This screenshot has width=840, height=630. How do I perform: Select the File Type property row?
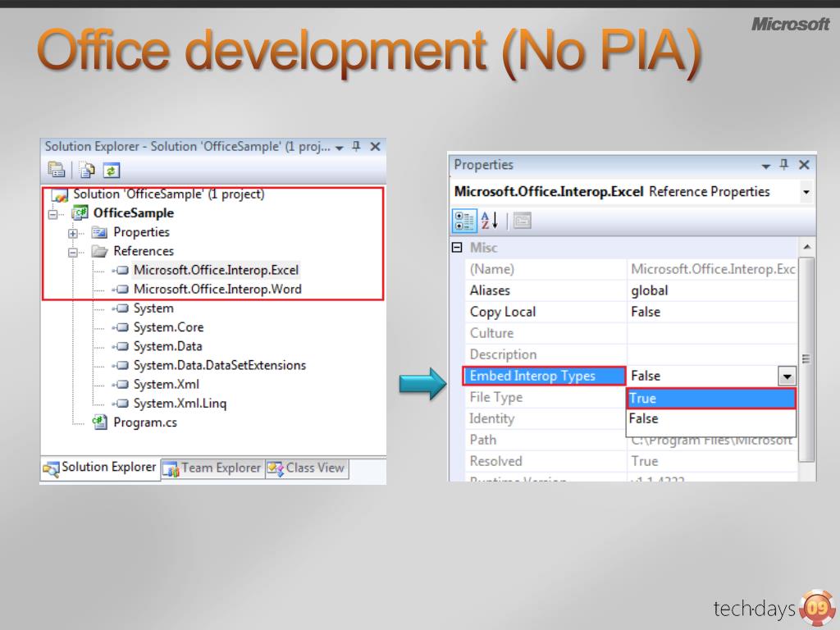(x=546, y=398)
